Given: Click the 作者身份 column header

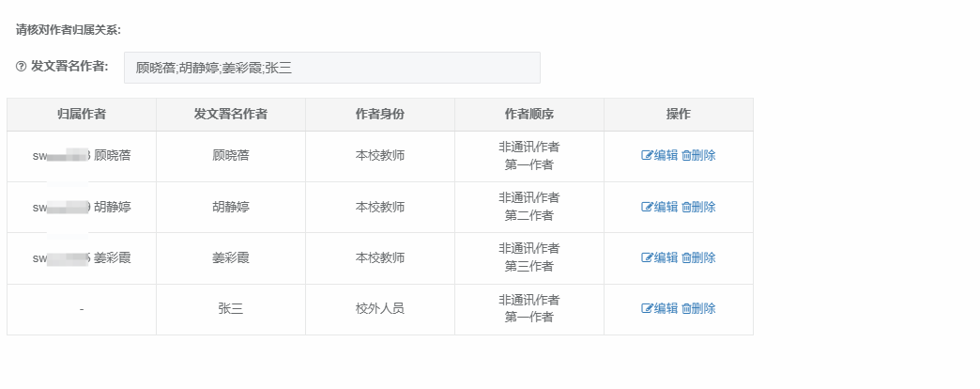Looking at the screenshot, I should (x=379, y=114).
